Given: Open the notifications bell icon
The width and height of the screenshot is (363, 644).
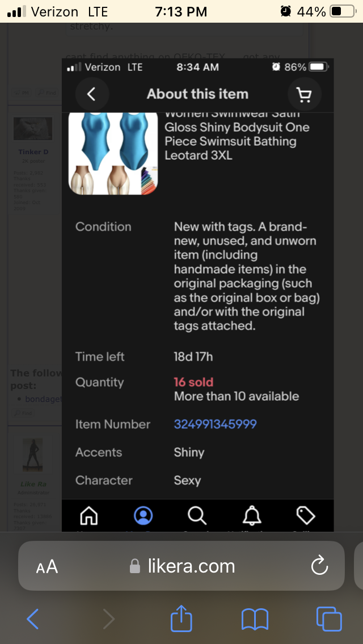Looking at the screenshot, I should (x=252, y=515).
